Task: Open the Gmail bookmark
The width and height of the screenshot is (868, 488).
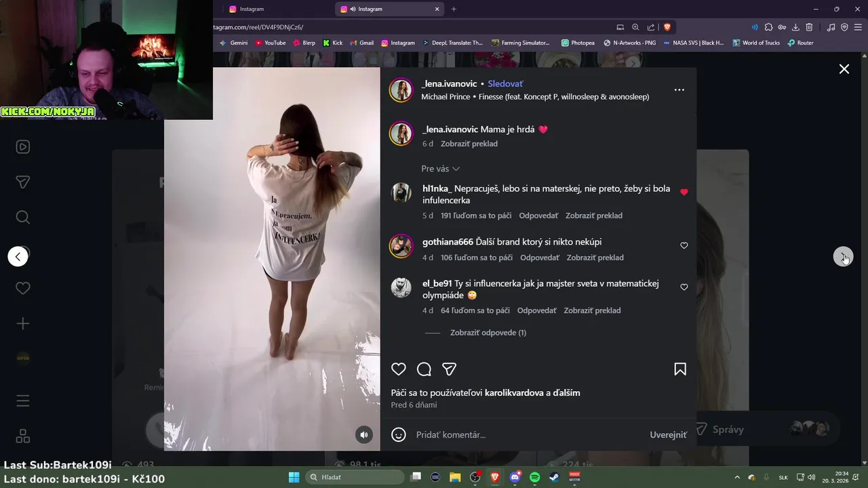Action: (361, 43)
